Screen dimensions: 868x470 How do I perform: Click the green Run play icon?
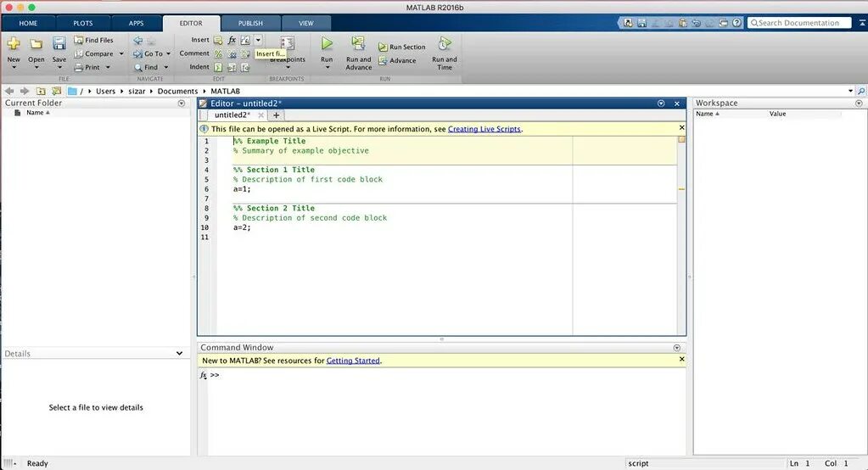tap(328, 43)
